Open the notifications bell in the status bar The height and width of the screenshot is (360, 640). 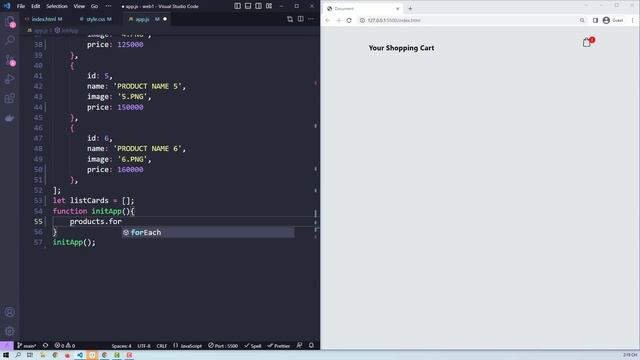[x=311, y=345]
